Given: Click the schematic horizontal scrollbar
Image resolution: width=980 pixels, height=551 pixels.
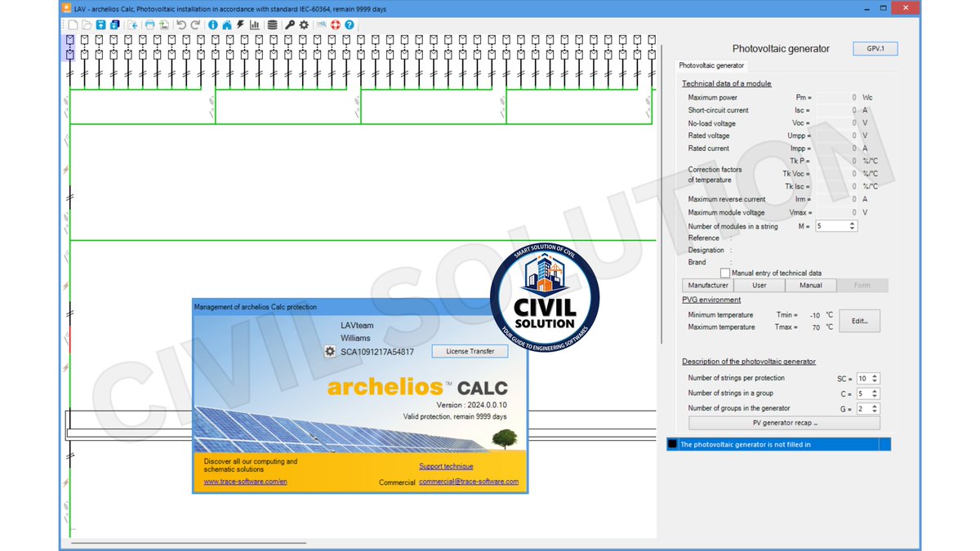Looking at the screenshot, I should point(189,542).
